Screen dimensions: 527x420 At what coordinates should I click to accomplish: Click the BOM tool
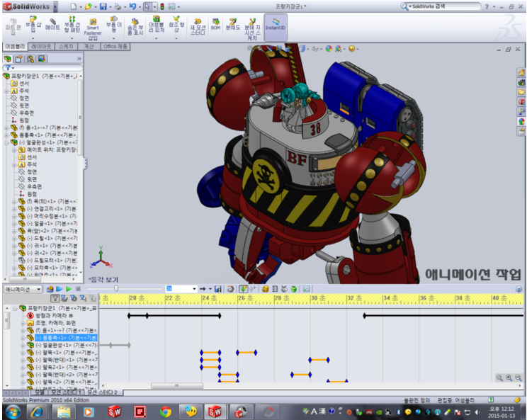215,24
